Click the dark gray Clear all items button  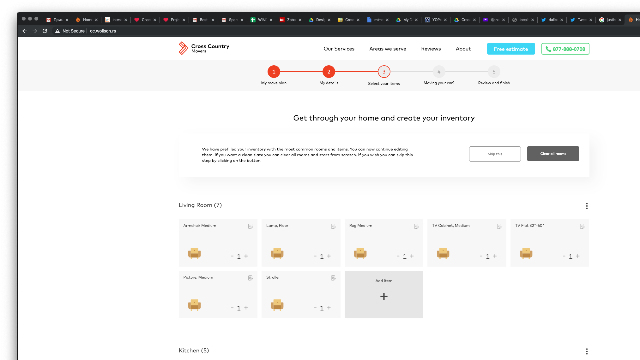553,154
